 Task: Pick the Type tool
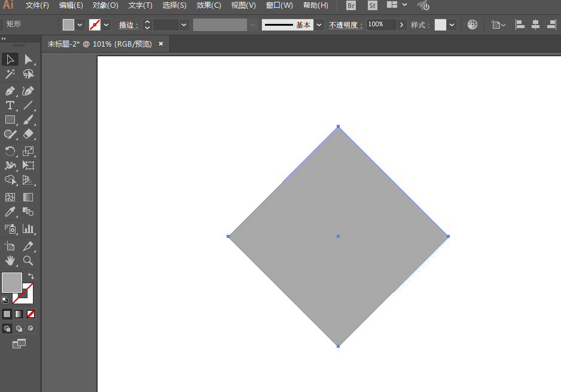coord(10,106)
